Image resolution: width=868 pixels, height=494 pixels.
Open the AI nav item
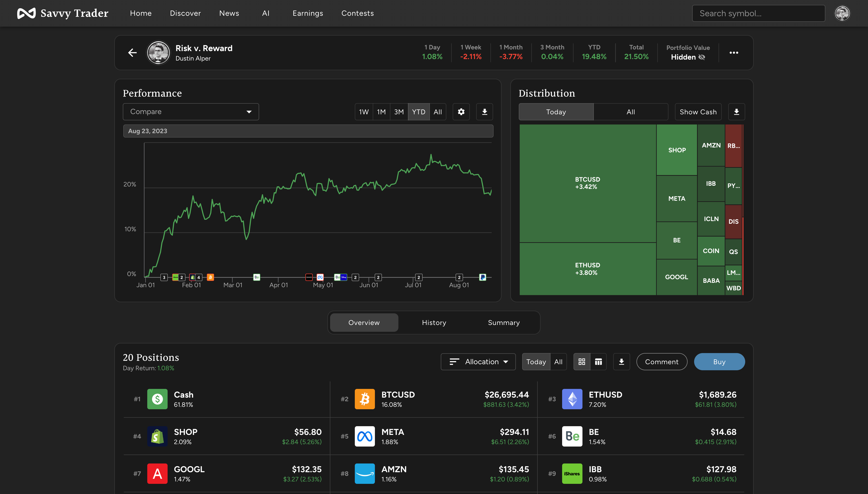pos(266,13)
